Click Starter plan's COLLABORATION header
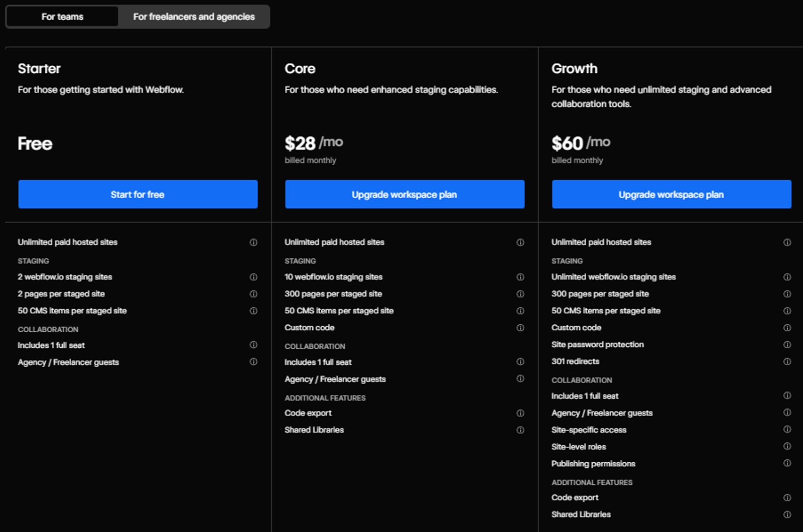Image resolution: width=803 pixels, height=532 pixels. (x=48, y=330)
